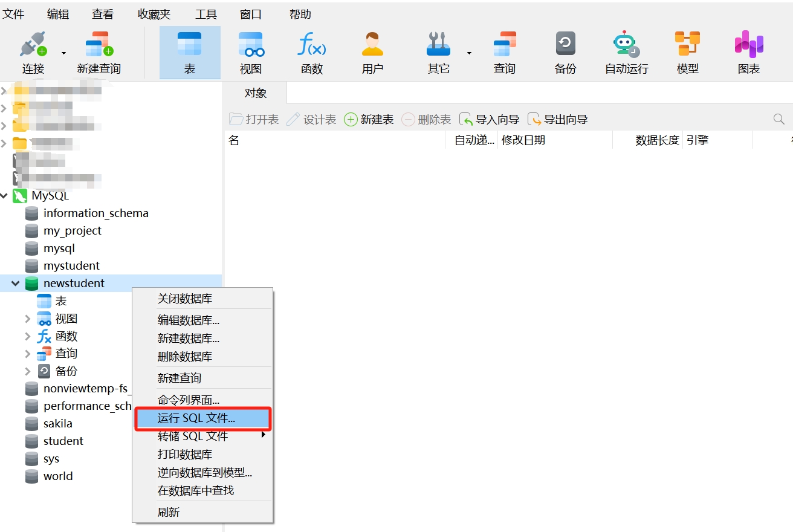Open the 工具 (Tools) menu
This screenshot has width=793, height=532.
(x=206, y=14)
